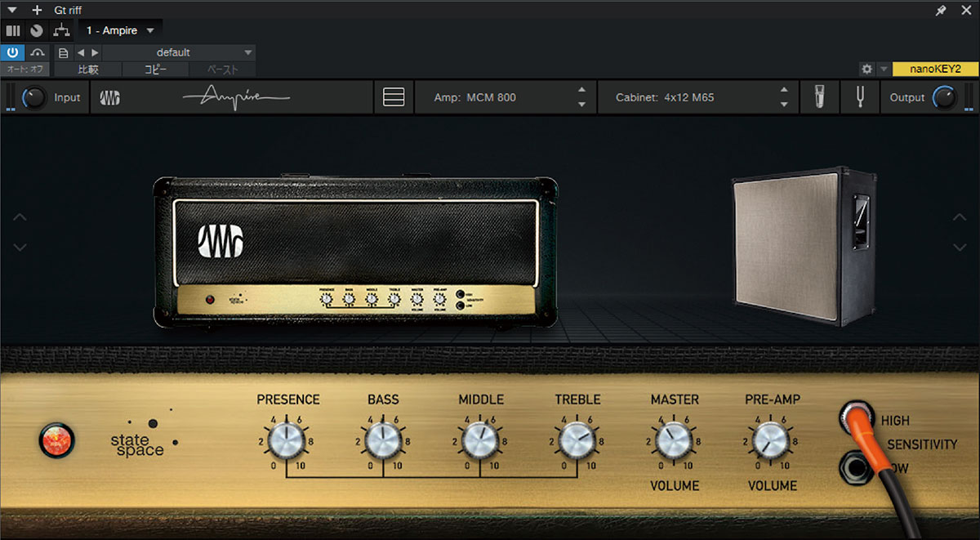Adjust the PRESENCE knob
This screenshot has height=540, width=980.
point(286,441)
